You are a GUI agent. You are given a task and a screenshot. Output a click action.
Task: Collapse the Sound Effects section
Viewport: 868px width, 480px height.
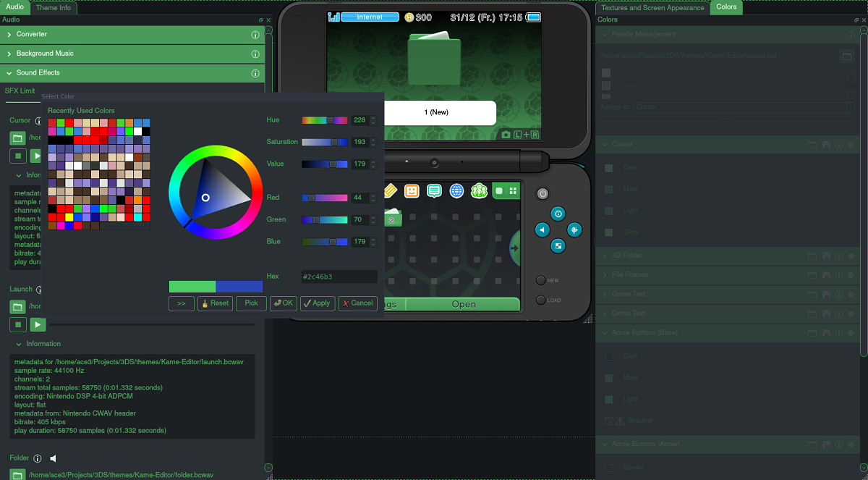tap(9, 73)
